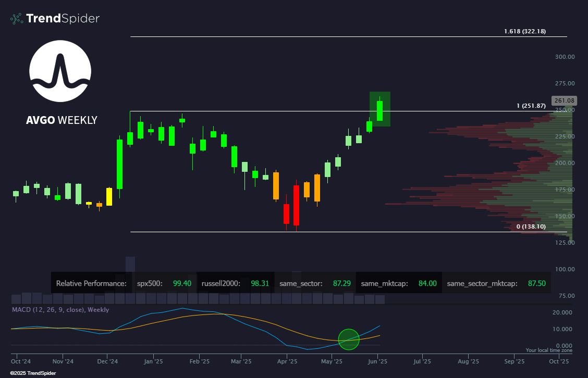
Task: Click the spx500 value 99.40
Action: (x=182, y=284)
